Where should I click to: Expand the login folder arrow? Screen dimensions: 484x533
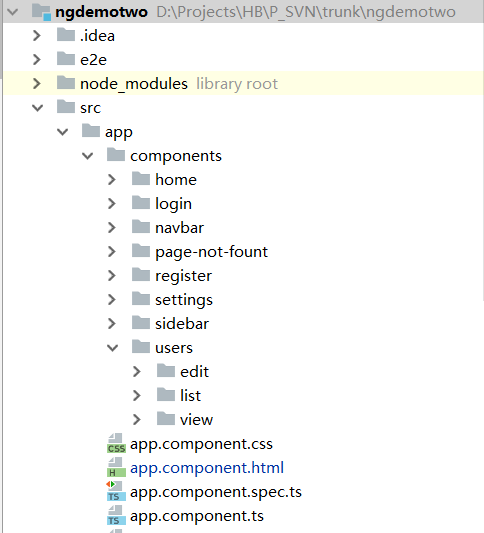click(111, 204)
